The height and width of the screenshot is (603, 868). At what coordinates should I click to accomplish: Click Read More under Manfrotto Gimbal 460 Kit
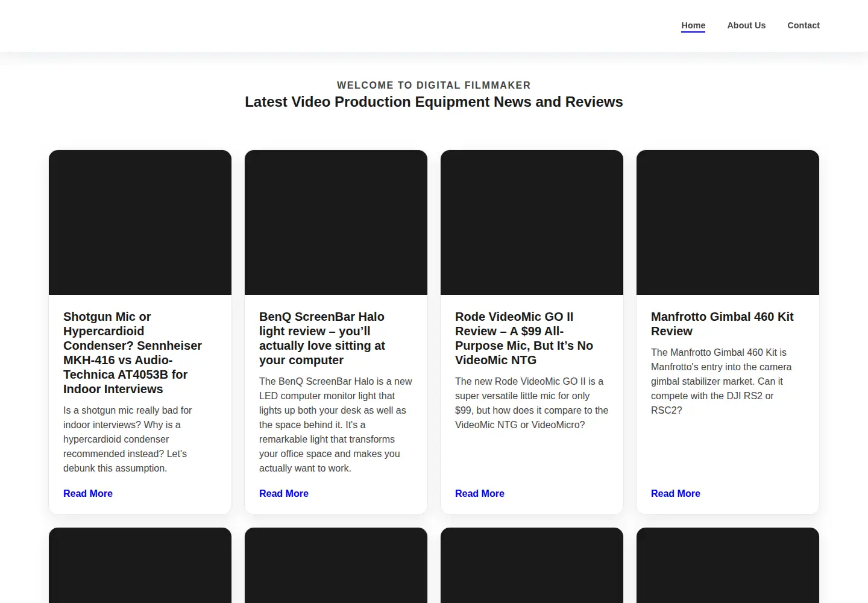coord(676,493)
